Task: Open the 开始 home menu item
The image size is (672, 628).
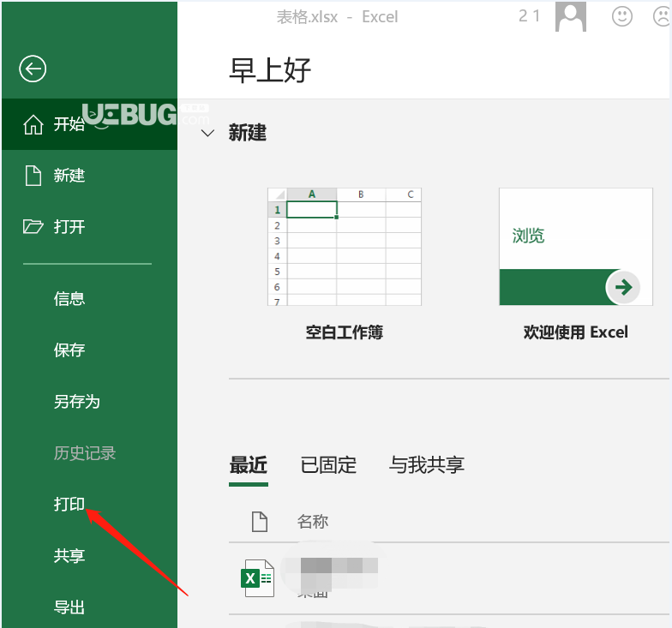Action: point(89,124)
